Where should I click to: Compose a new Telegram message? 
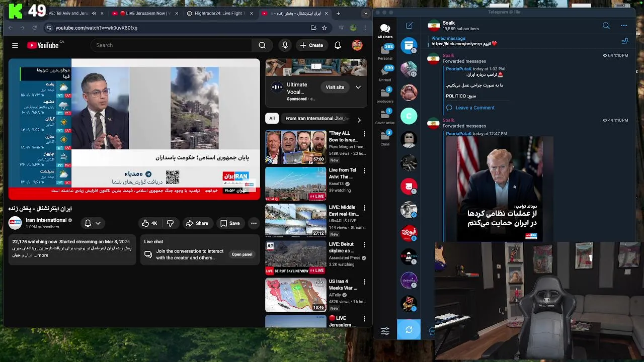point(409,26)
